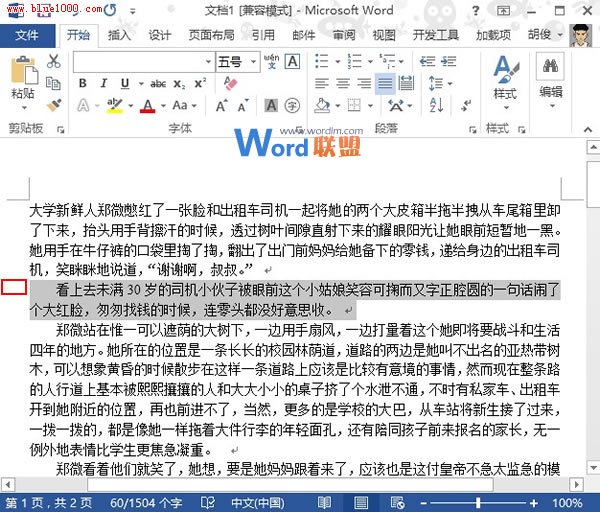Open the 页面布局 ribbon tab

(212, 35)
